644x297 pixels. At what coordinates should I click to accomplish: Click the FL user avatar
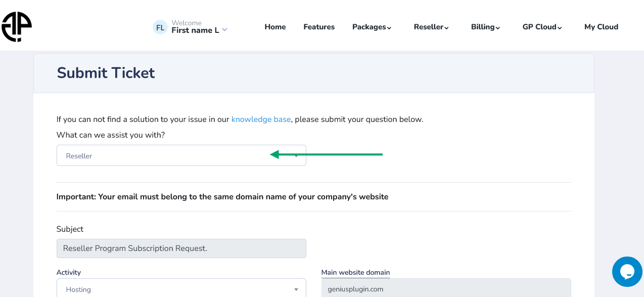160,27
